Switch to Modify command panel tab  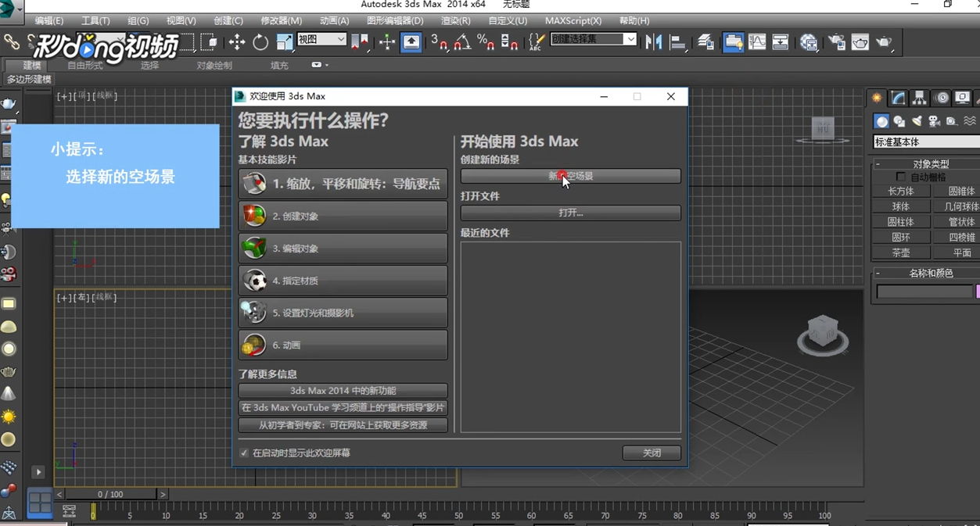[898, 98]
